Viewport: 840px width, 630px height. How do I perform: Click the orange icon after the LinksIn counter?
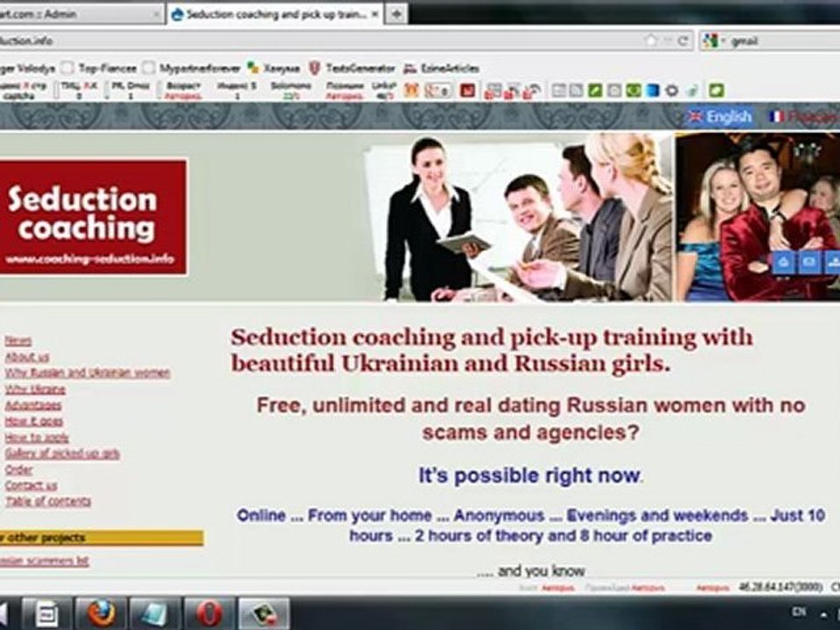(411, 90)
